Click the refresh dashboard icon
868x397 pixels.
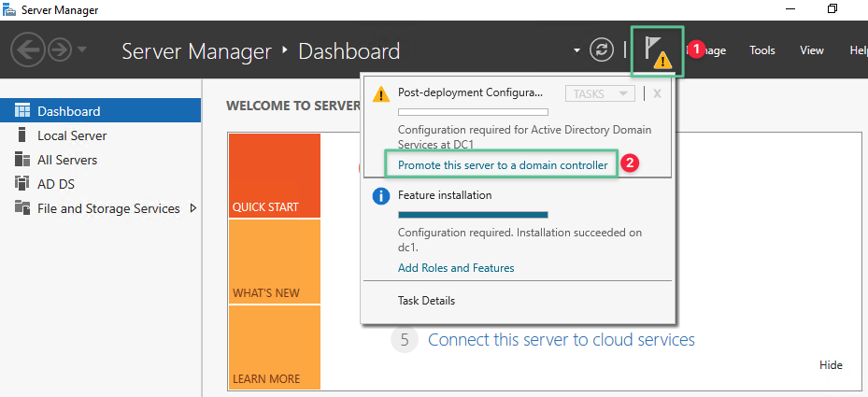(x=603, y=50)
